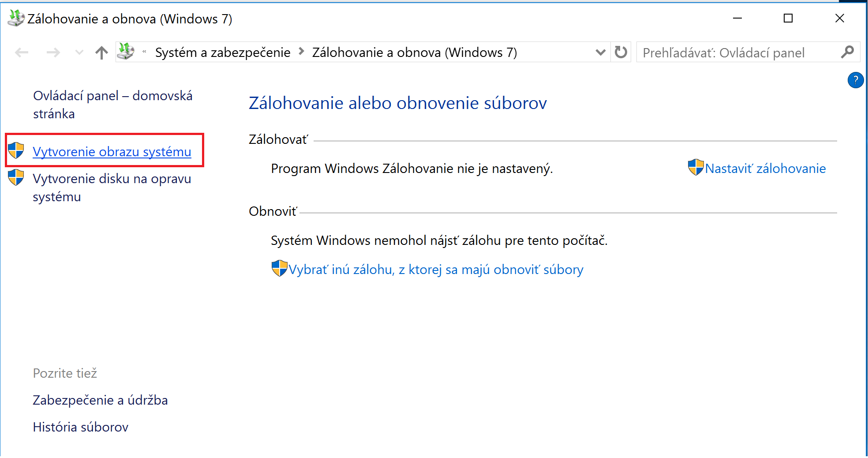Go forward using the forward arrow
Image resolution: width=868 pixels, height=458 pixels.
tap(53, 53)
